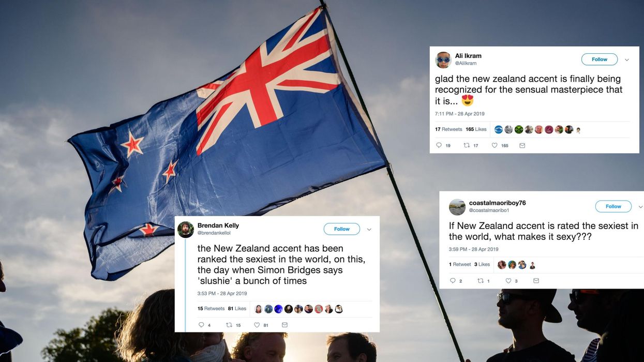The height and width of the screenshot is (362, 644).
Task: Reply to Brendan Kelly's tweet
Action: pos(201,325)
